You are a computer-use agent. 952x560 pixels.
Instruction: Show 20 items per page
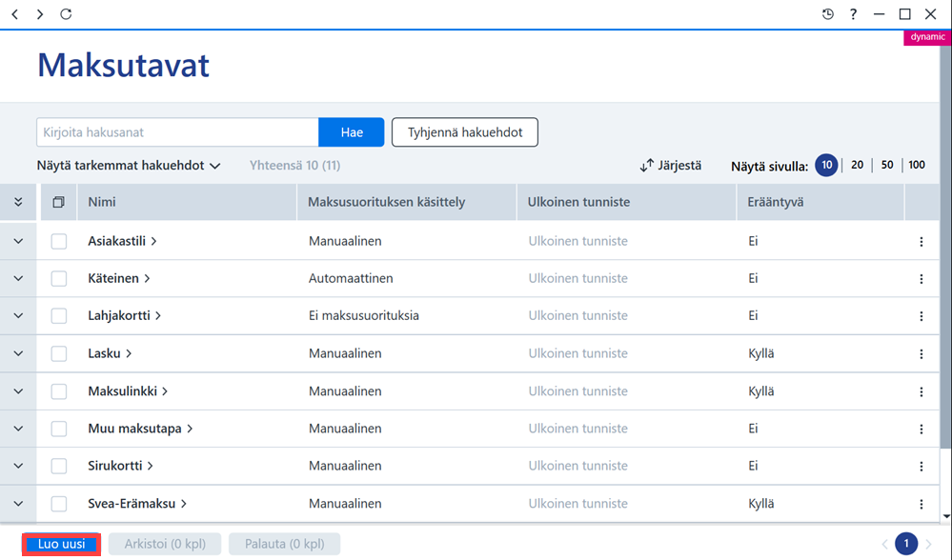tap(858, 165)
